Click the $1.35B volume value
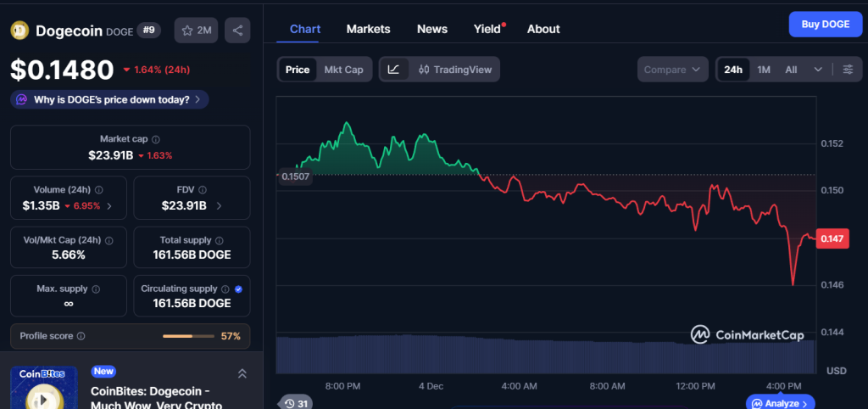This screenshot has height=409, width=868. 41,206
